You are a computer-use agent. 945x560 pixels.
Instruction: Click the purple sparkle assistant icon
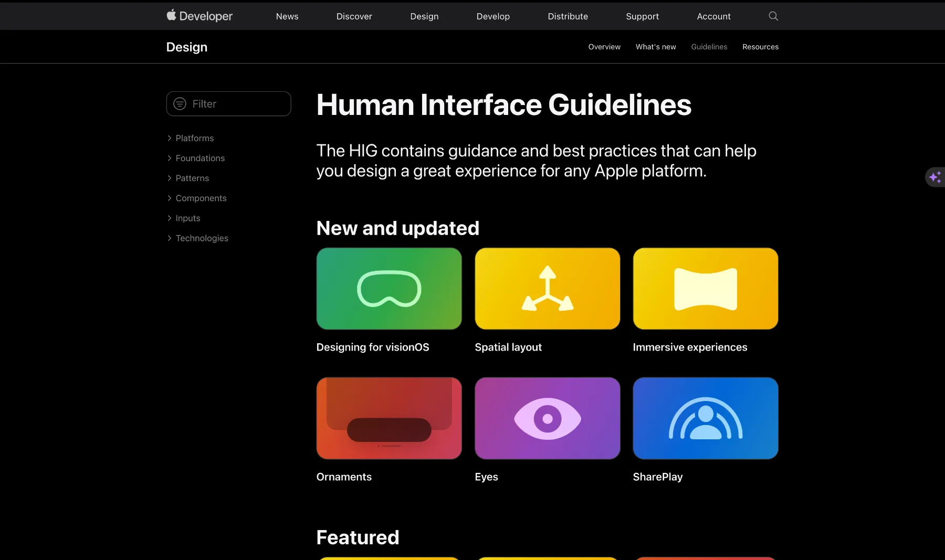[935, 177]
